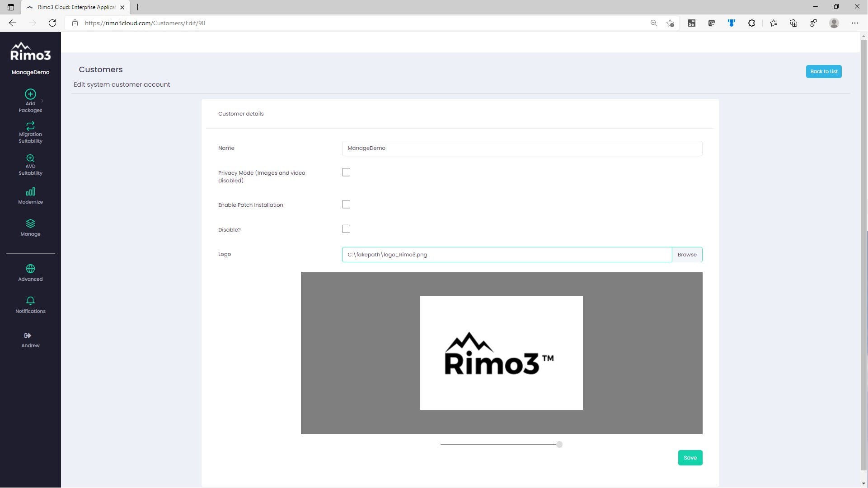This screenshot has height=488, width=868.
Task: Open a new browser tab
Action: click(x=138, y=7)
